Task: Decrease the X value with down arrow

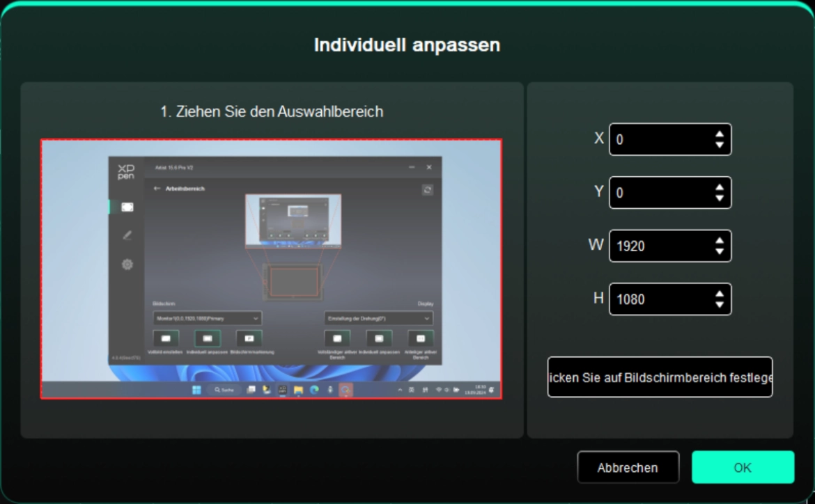Action: pos(720,145)
